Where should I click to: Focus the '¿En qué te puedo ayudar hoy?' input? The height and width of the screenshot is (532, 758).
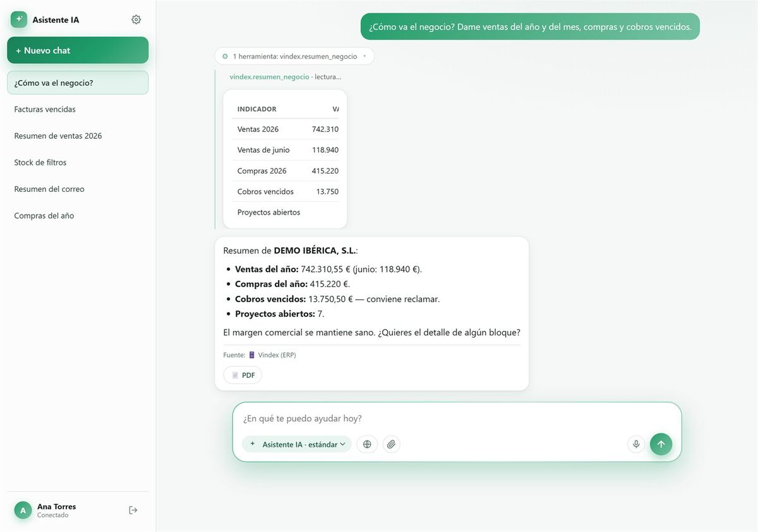tap(457, 418)
